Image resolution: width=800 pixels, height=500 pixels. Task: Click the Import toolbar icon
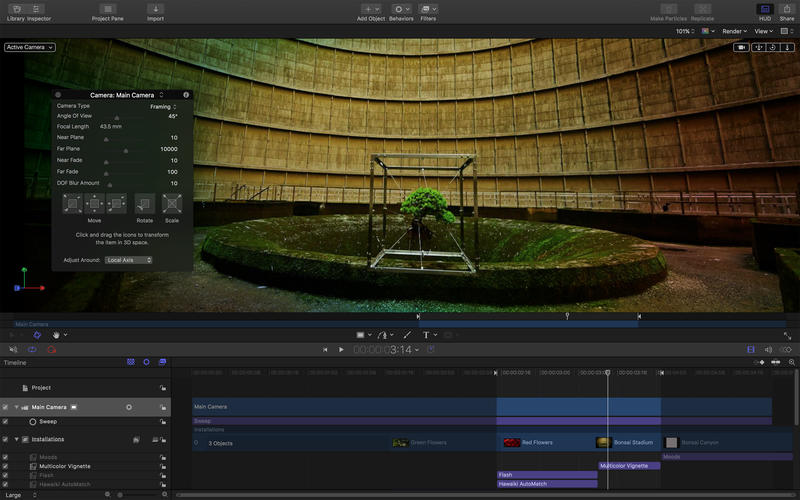156,9
